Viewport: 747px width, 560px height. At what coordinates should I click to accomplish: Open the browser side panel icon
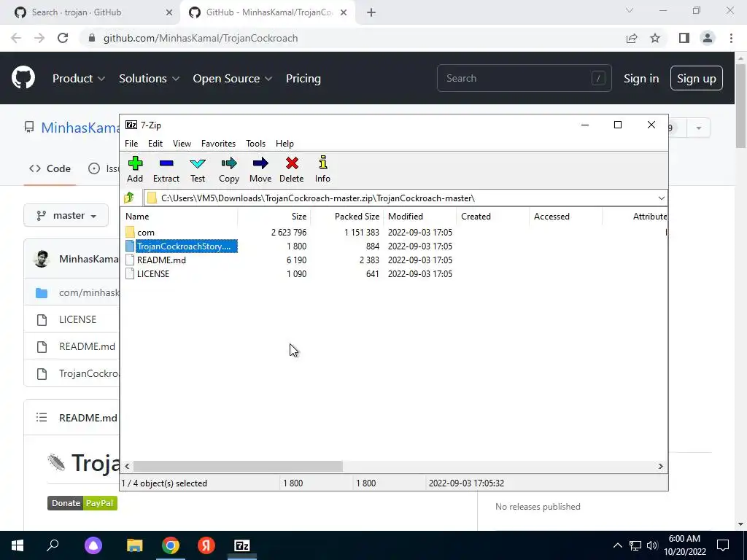pos(684,38)
